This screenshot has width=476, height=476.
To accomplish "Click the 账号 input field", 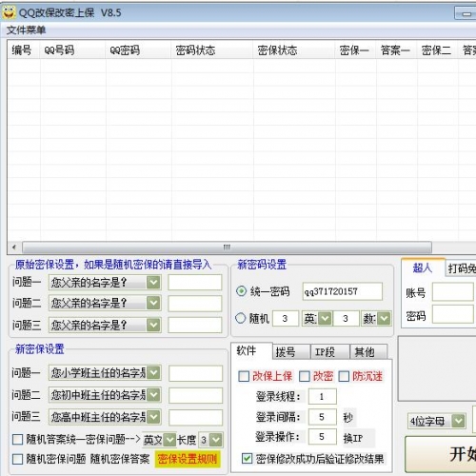I will 453,292.
